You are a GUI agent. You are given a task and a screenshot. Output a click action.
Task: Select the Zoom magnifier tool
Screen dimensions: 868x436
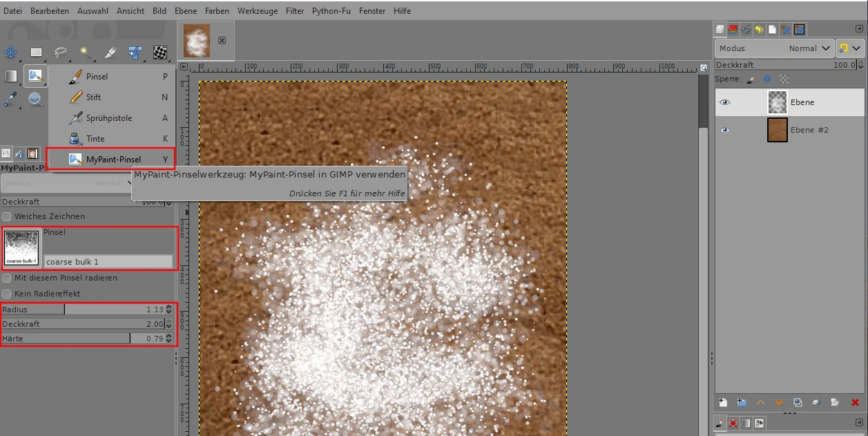pyautogui.click(x=36, y=99)
